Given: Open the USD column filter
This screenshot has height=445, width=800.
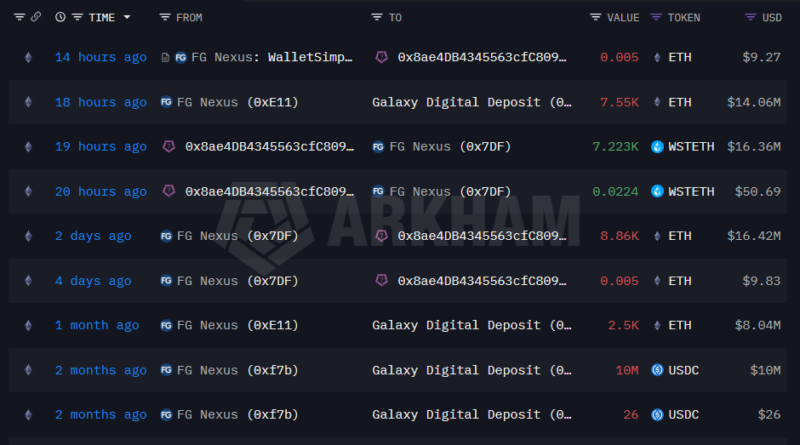Looking at the screenshot, I should point(750,17).
